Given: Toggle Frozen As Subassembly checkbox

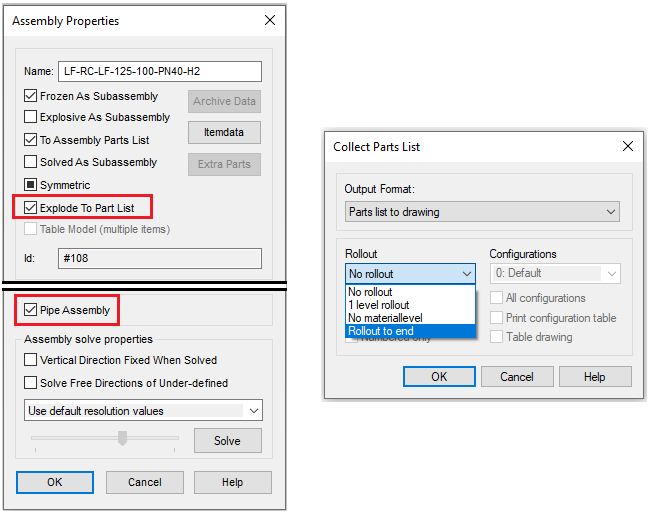Looking at the screenshot, I should pyautogui.click(x=31, y=97).
